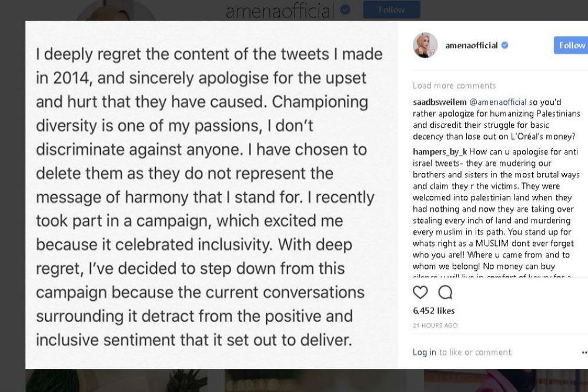Follow amenaofficial from the post panel
This screenshot has height=392, width=588.
[571, 45]
